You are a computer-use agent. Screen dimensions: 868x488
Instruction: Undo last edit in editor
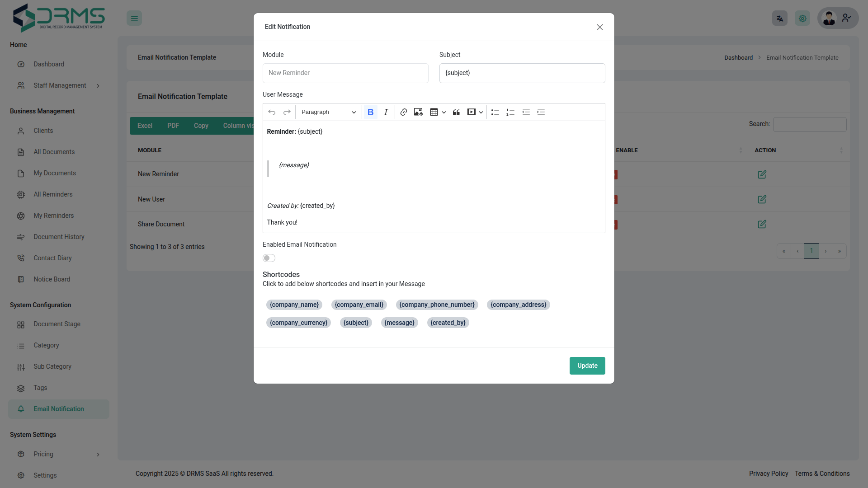coord(272,112)
